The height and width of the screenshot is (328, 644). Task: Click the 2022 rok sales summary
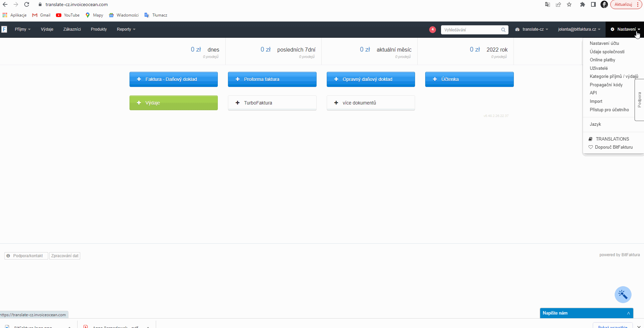tap(489, 52)
